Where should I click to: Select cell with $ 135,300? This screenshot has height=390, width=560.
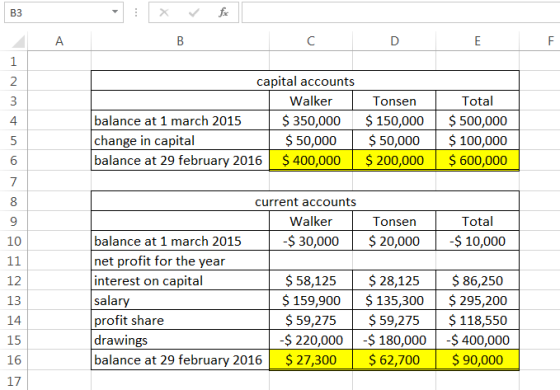point(394,300)
